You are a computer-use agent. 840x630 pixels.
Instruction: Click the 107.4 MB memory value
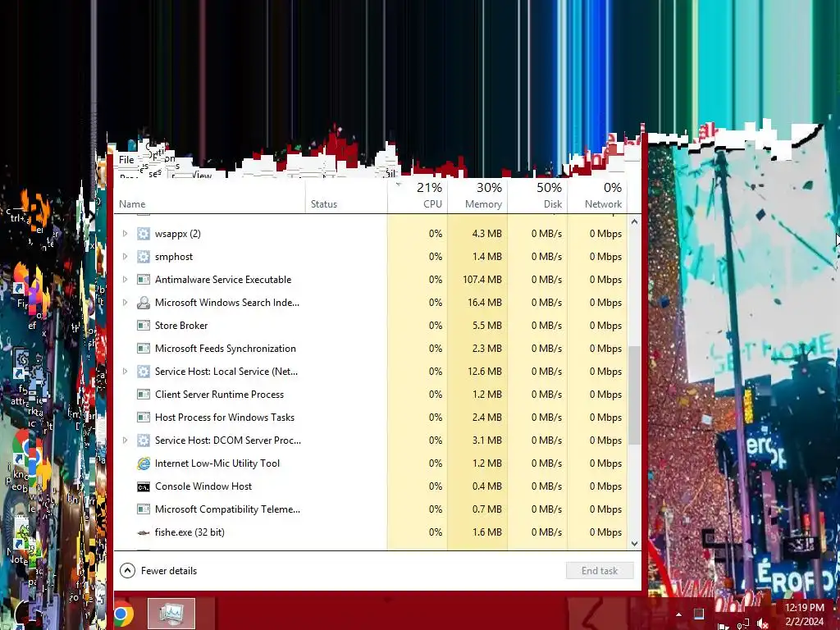pos(482,280)
